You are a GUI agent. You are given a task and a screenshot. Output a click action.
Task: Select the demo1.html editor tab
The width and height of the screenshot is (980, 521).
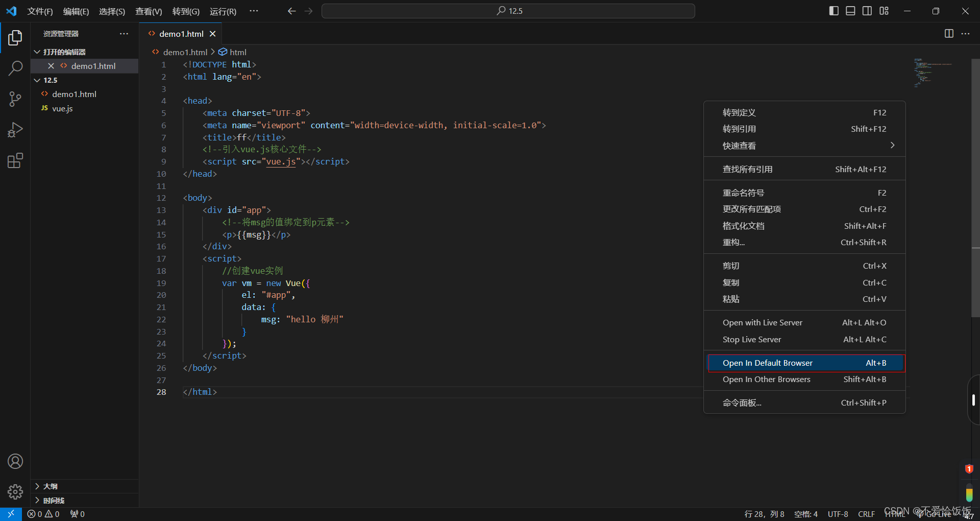(x=181, y=34)
